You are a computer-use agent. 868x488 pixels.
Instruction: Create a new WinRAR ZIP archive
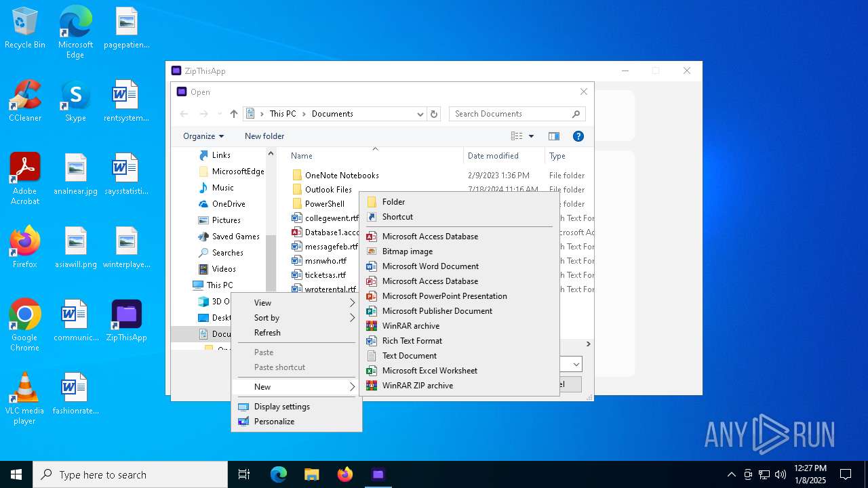tap(458, 386)
